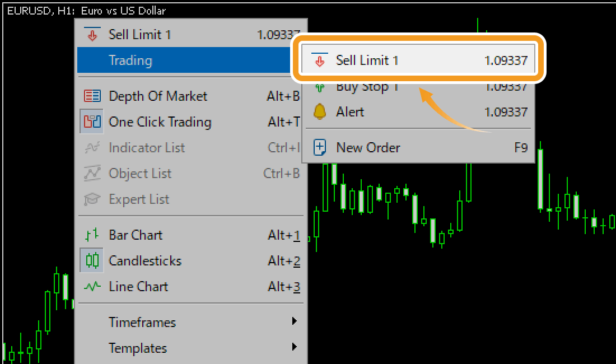Switch chart display to Bar Chart

pos(136,235)
